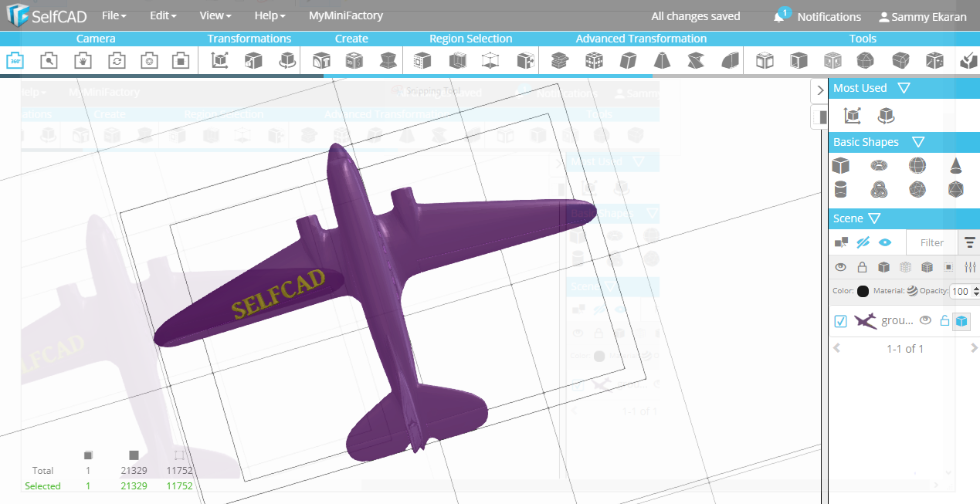Enable solid cube render mode in scene toolbar

(x=884, y=267)
